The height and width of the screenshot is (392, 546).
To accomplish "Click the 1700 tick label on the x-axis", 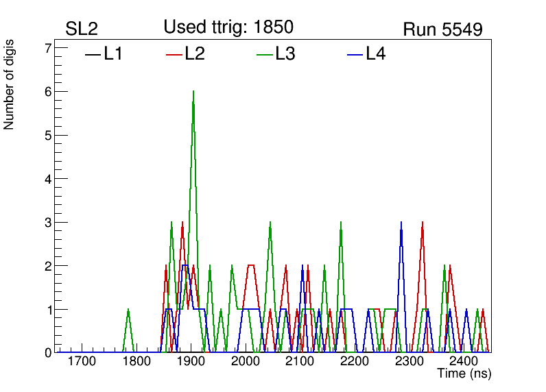I will (82, 361).
